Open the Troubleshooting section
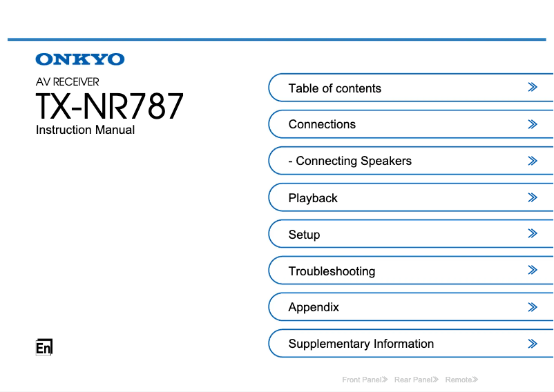 [332, 271]
